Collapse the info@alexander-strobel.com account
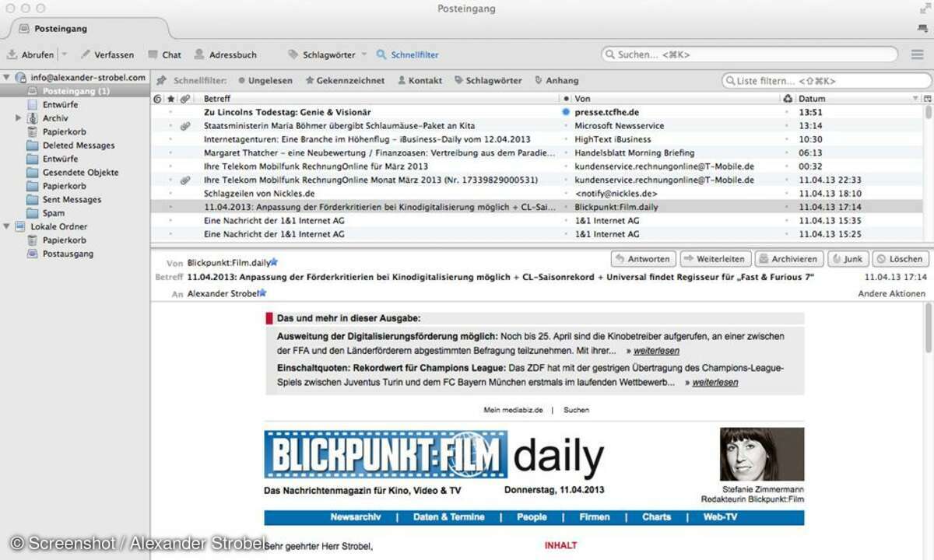 pyautogui.click(x=7, y=78)
